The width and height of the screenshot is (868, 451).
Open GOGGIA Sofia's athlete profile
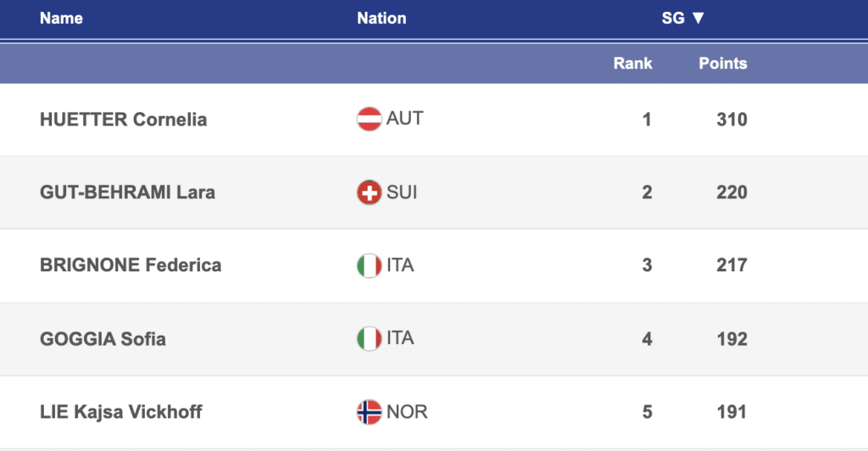click(103, 339)
